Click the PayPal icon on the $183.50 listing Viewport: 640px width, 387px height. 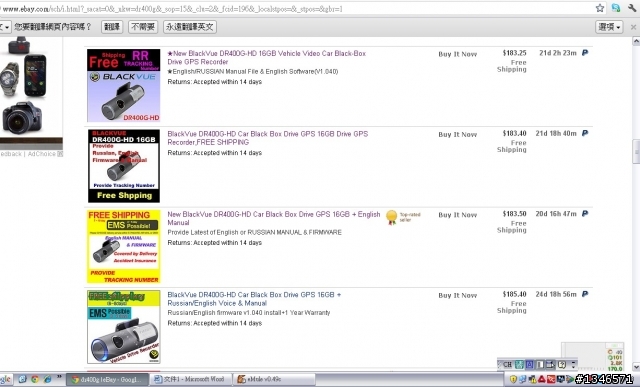[x=585, y=214]
